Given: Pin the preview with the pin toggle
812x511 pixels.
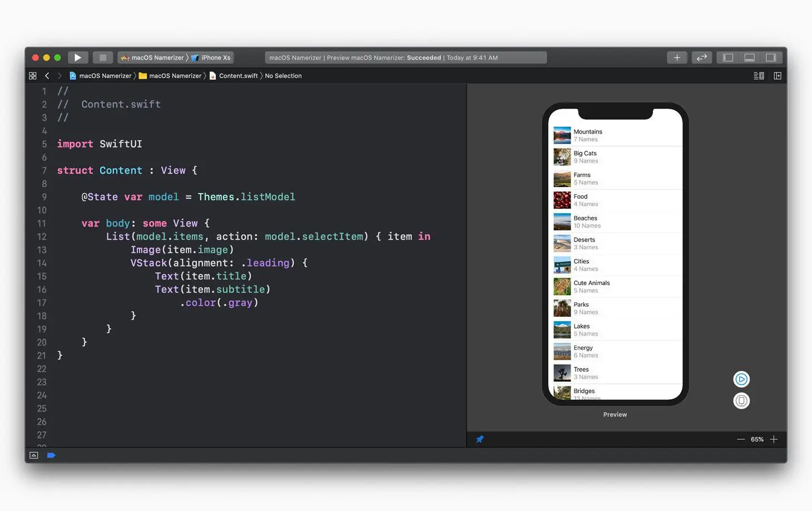Looking at the screenshot, I should coord(479,439).
